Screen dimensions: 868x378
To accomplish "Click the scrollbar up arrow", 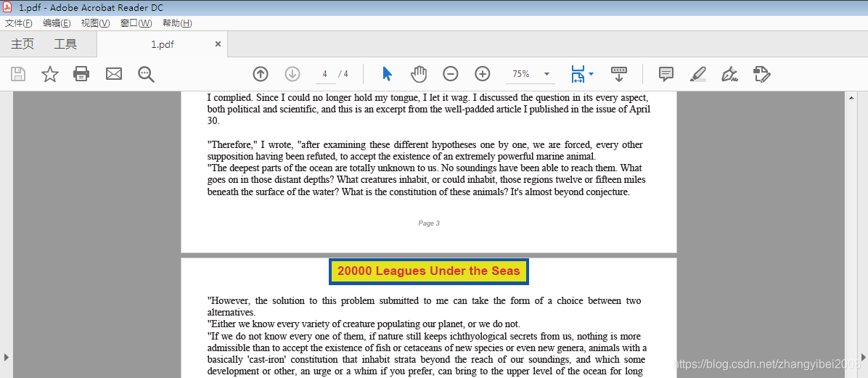I will click(x=851, y=97).
